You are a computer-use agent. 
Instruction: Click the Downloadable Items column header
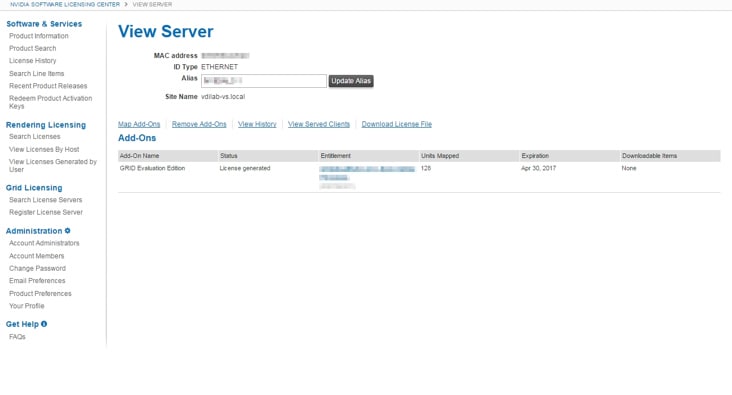[x=649, y=156]
